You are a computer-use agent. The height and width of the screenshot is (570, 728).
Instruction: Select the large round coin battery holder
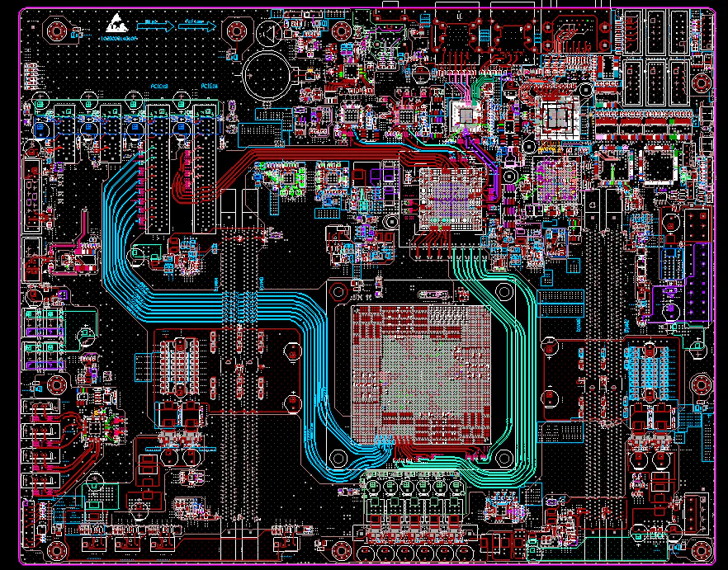pyautogui.click(x=268, y=76)
